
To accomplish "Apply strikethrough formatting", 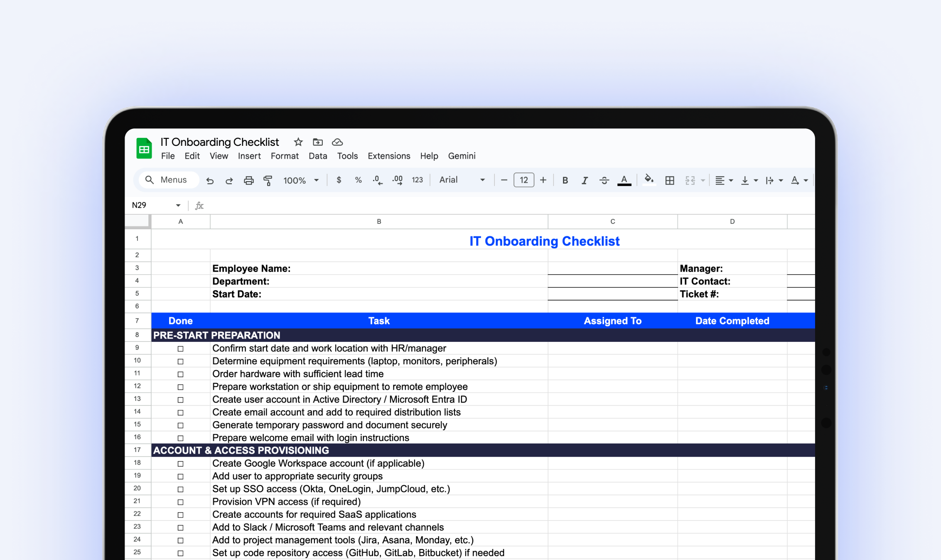I will pyautogui.click(x=604, y=180).
